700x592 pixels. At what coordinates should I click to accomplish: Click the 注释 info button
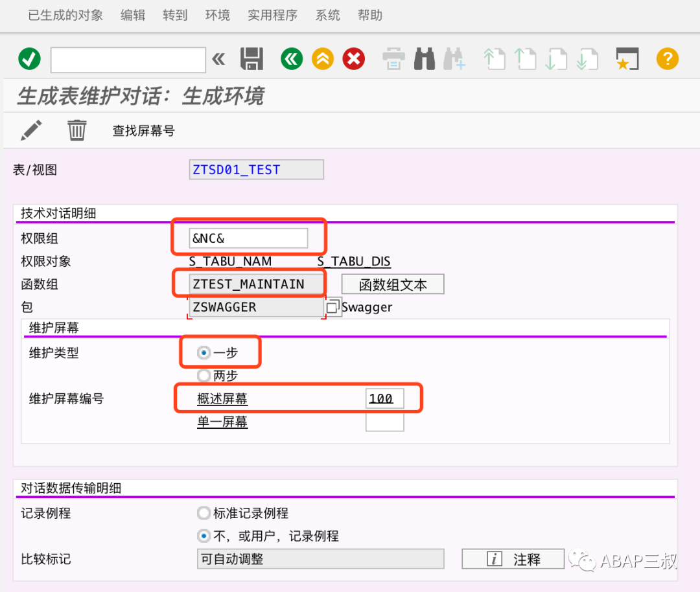click(x=513, y=559)
